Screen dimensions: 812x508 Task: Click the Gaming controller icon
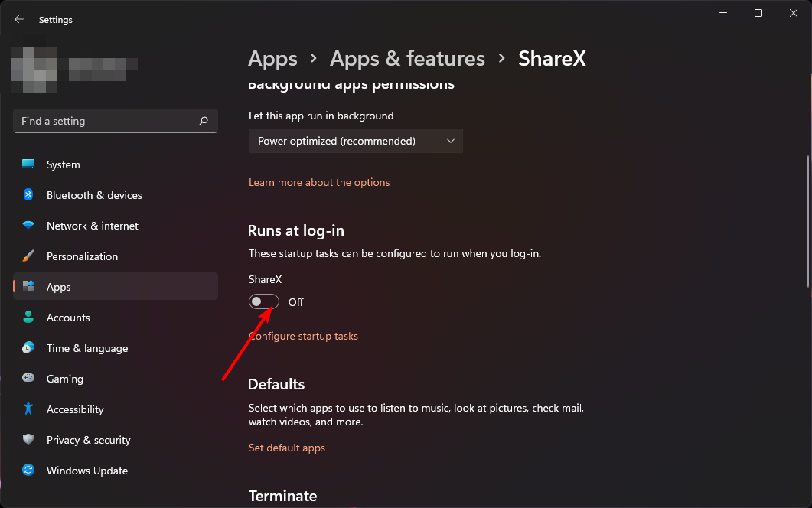coord(28,379)
